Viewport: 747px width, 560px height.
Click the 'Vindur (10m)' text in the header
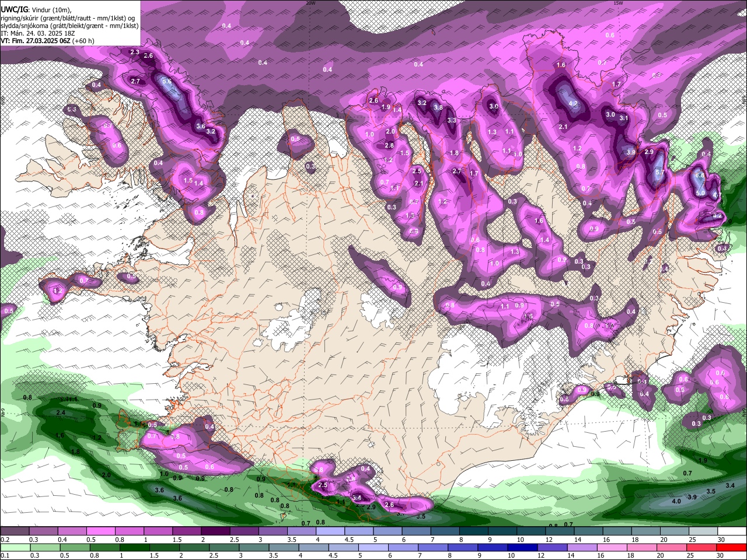click(51, 9)
